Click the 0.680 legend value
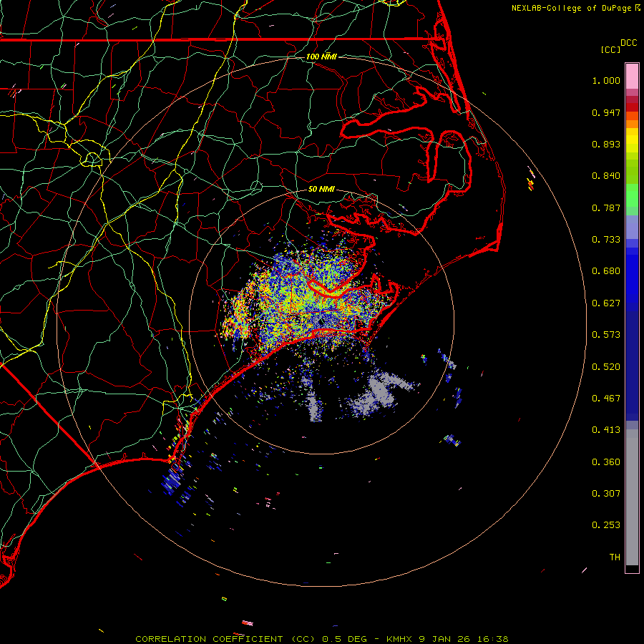This screenshot has height=644, width=644. coord(606,271)
